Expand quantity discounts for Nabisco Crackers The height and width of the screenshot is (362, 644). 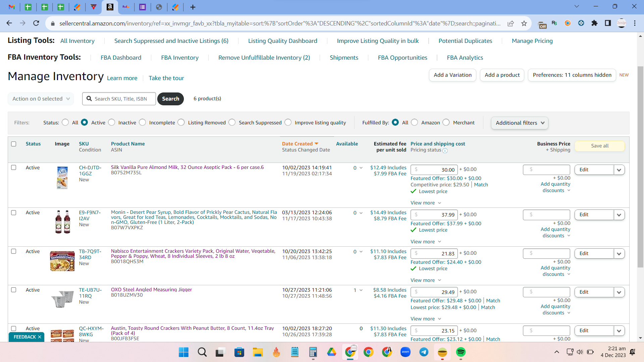(x=555, y=271)
